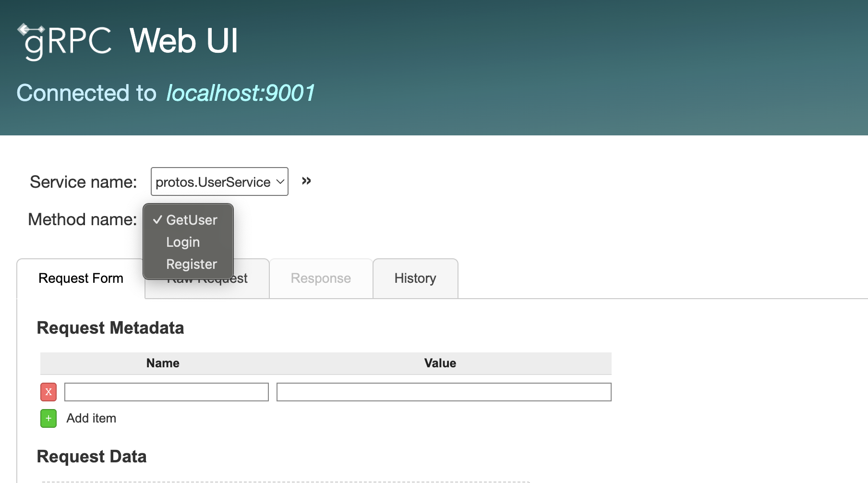This screenshot has height=483, width=868.
Task: Select Register from the method dropdown
Action: click(191, 264)
